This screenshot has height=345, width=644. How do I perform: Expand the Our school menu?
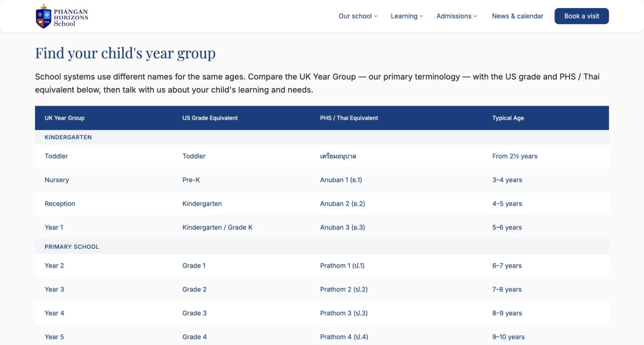[358, 16]
